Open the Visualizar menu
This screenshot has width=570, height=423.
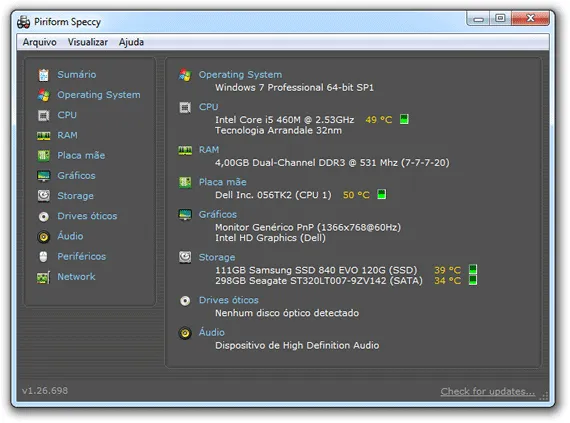[88, 42]
